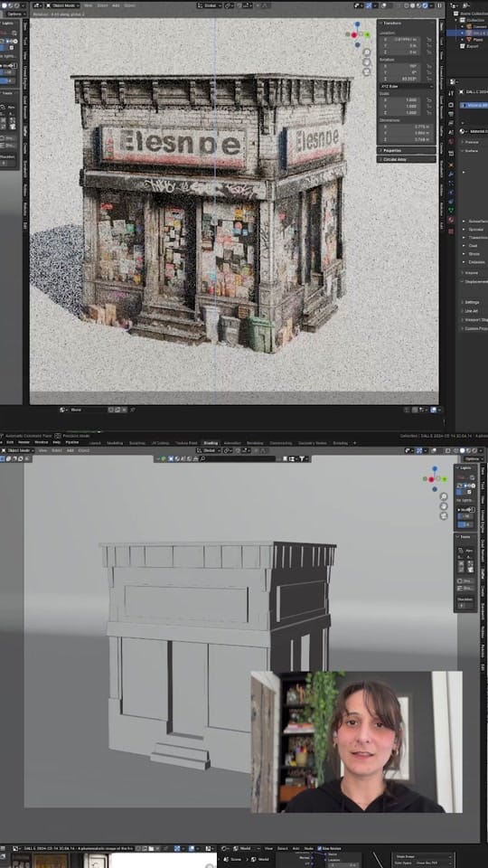This screenshot has width=488, height=868.
Task: Toggle Location Z lock icon
Action: tap(429, 52)
